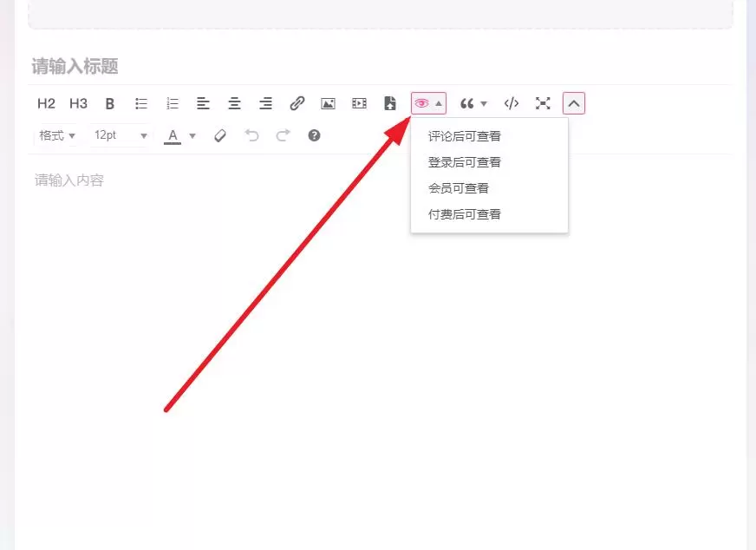Open the blockquote dropdown

pyautogui.click(x=473, y=103)
